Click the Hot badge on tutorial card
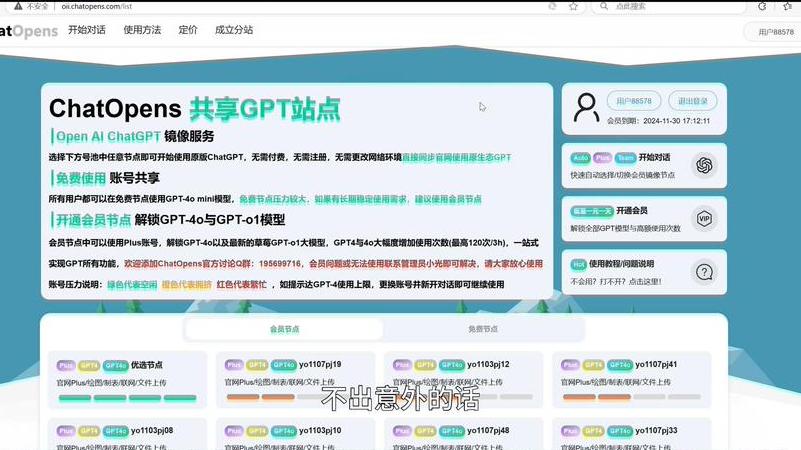The width and height of the screenshot is (801, 450). pyautogui.click(x=578, y=264)
